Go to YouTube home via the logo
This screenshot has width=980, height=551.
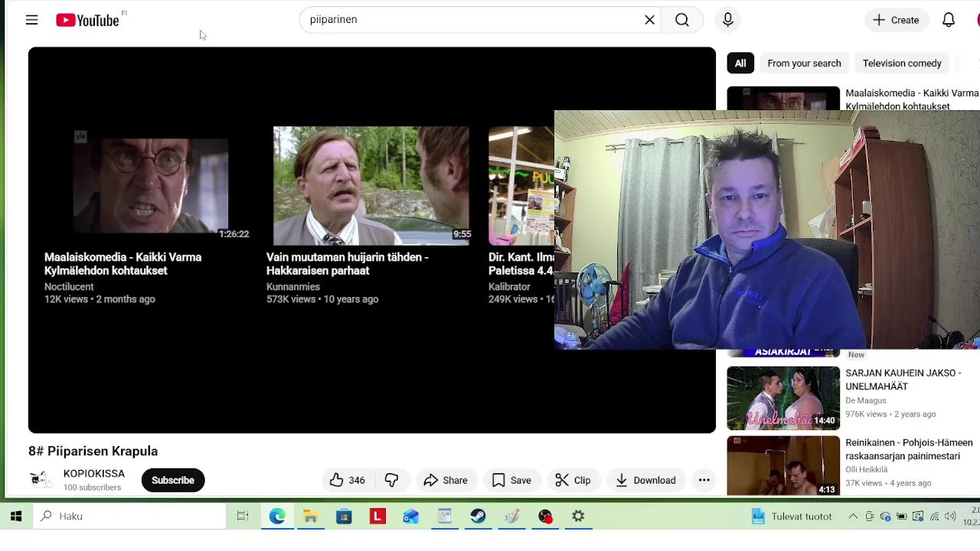pos(88,20)
